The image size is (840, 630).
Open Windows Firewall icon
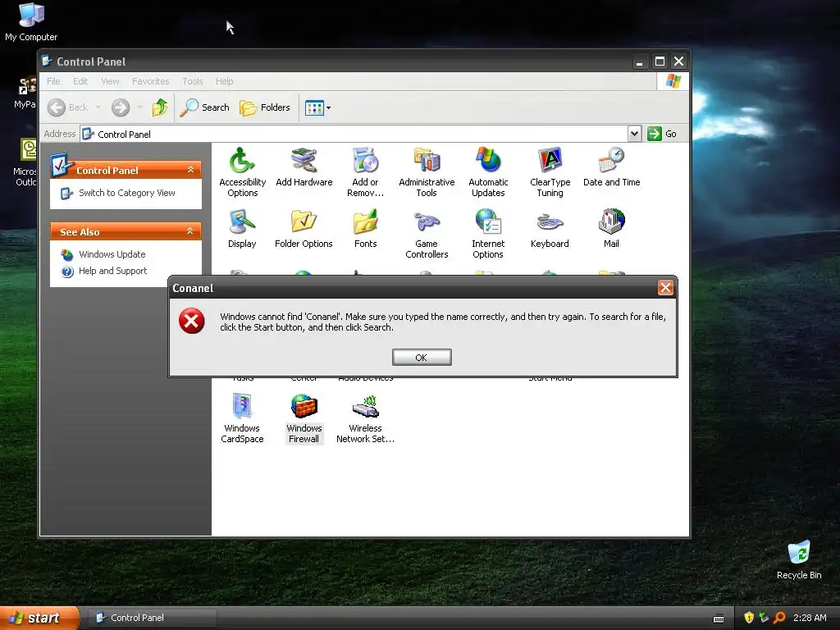tap(304, 418)
